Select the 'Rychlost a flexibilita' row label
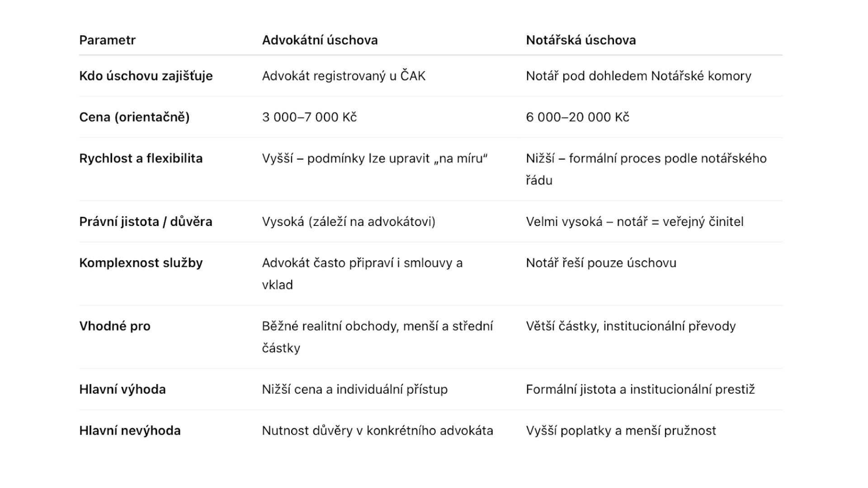 point(141,159)
